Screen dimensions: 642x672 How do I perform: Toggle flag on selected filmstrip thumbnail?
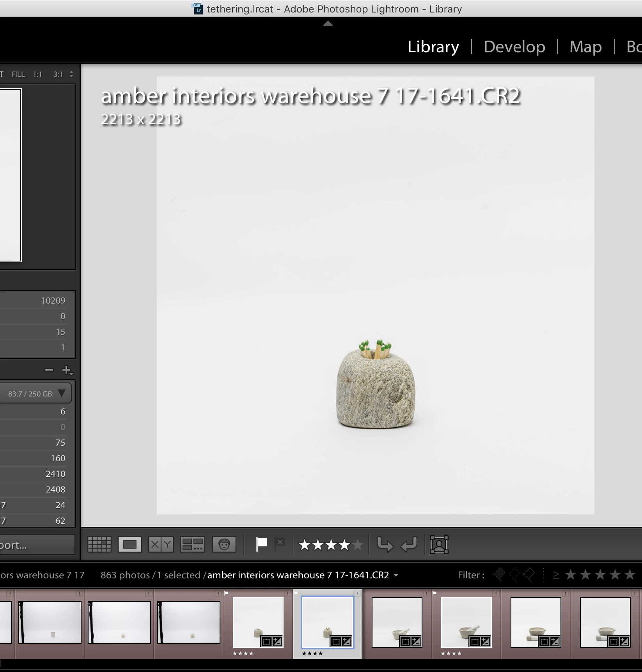(x=296, y=593)
